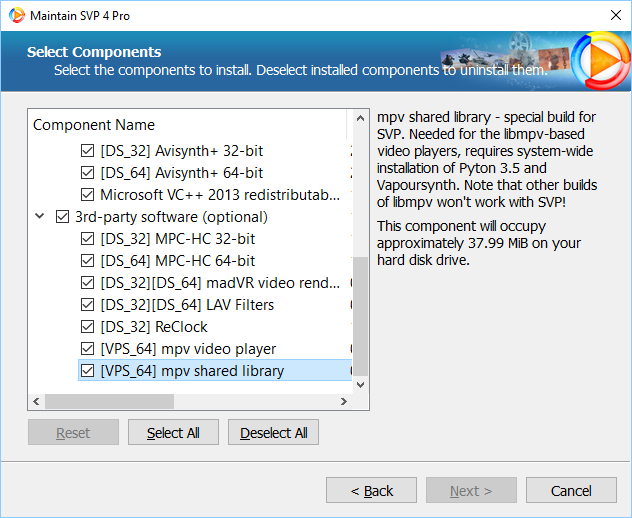Click the SVP app icon in title bar
Image resolution: width=632 pixels, height=518 pixels.
(15, 17)
